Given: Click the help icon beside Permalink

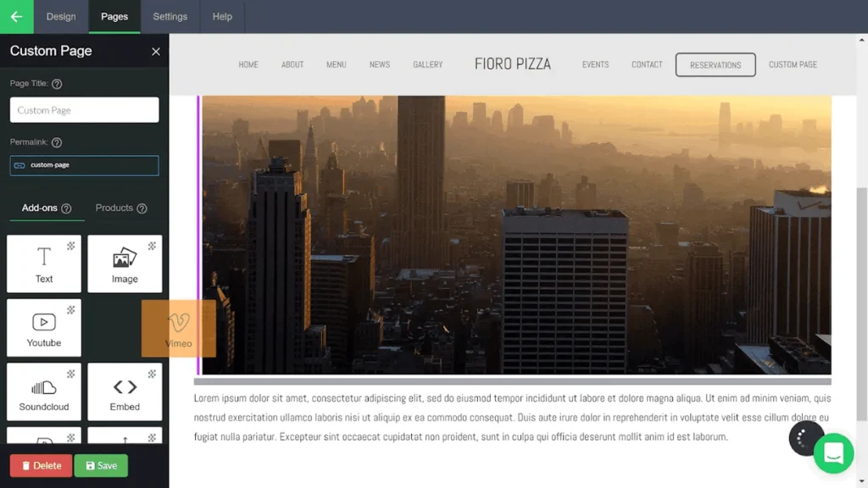Looking at the screenshot, I should pos(57,142).
